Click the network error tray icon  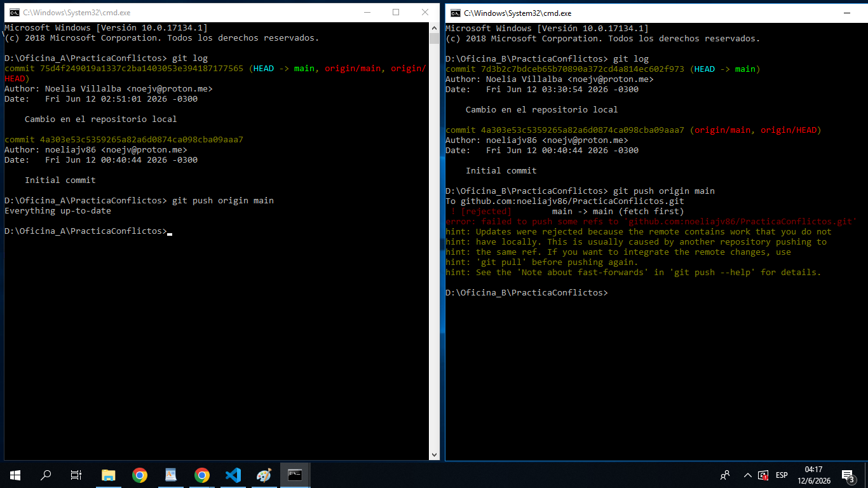click(x=763, y=475)
